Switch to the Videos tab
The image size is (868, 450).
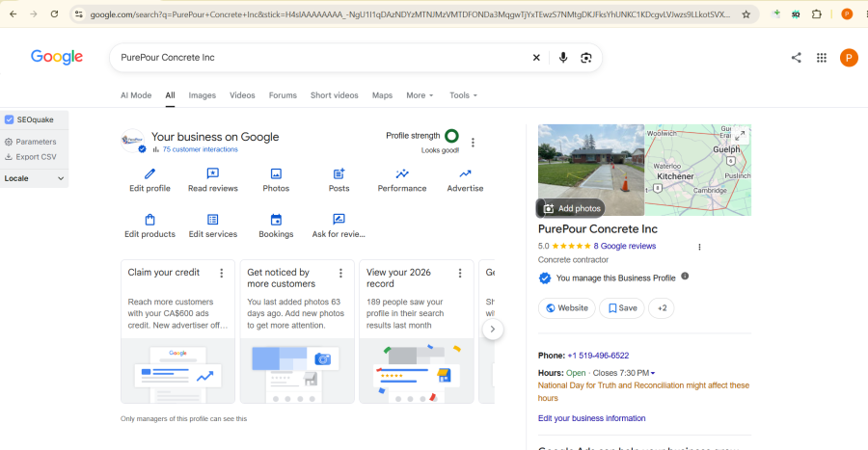coord(242,95)
